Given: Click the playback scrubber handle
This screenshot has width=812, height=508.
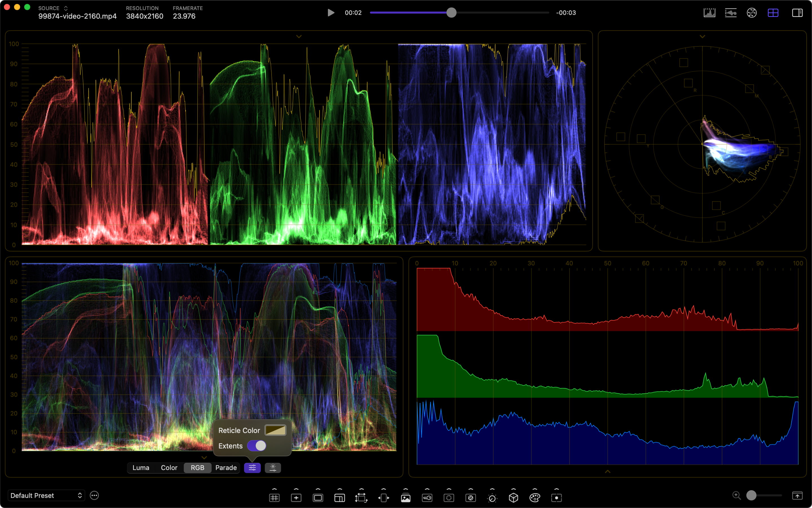Looking at the screenshot, I should point(452,13).
